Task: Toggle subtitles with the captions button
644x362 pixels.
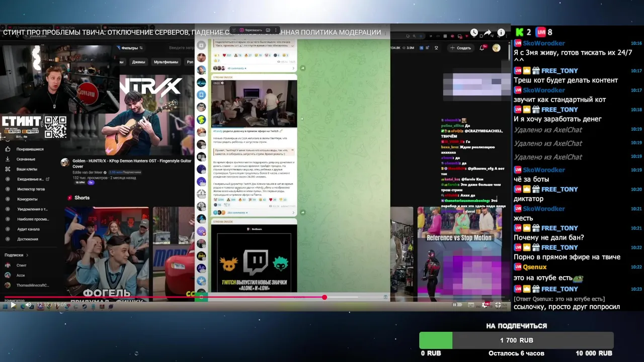Action: [x=471, y=305]
